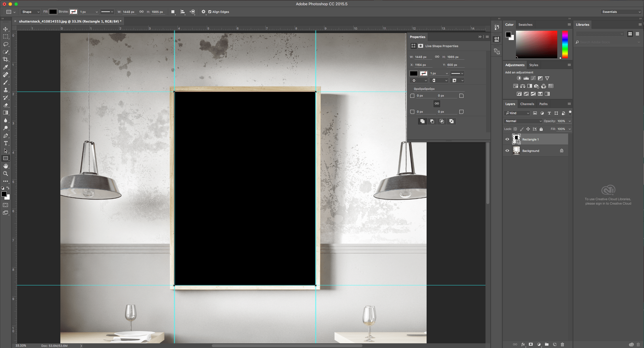The image size is (644, 348).
Task: Switch to the Channels tab
Action: pyautogui.click(x=527, y=104)
